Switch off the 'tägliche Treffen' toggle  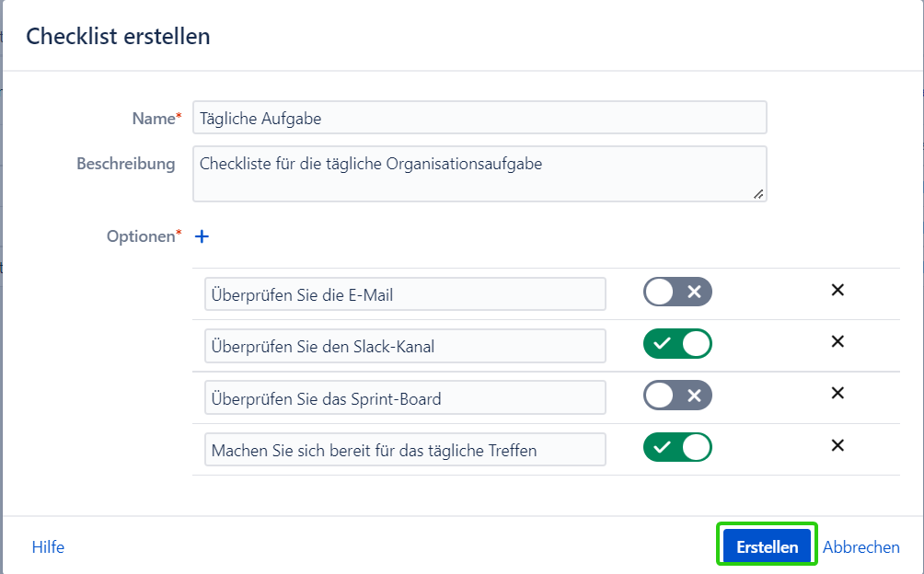tap(677, 449)
